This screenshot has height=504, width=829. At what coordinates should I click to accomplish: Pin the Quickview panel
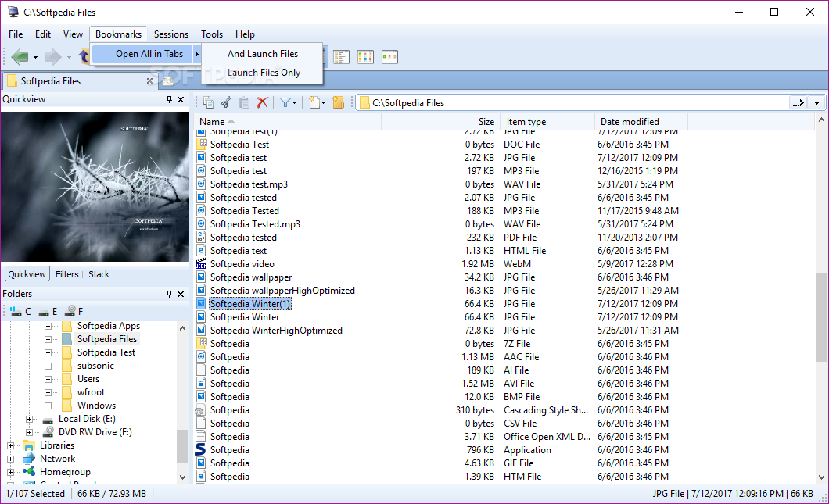click(169, 99)
